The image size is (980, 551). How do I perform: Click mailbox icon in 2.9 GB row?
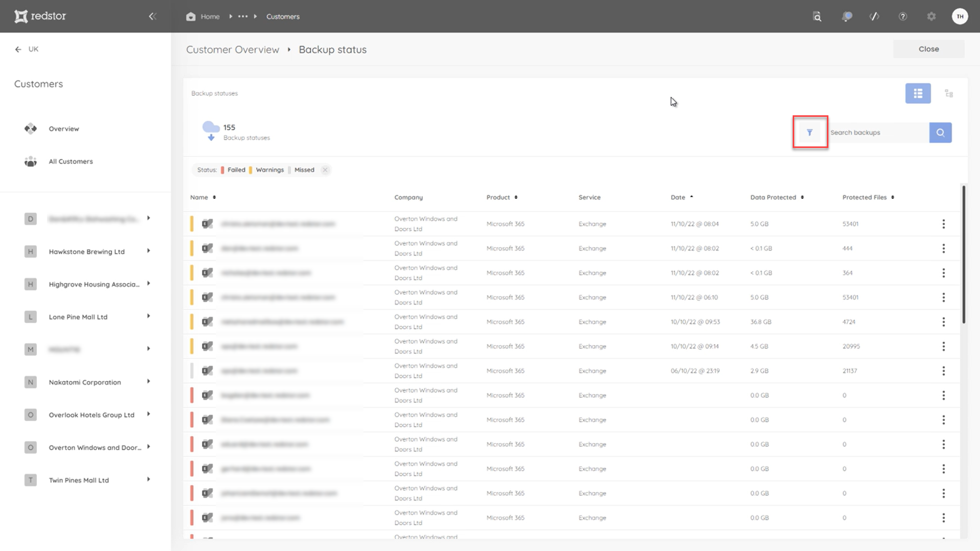point(207,371)
